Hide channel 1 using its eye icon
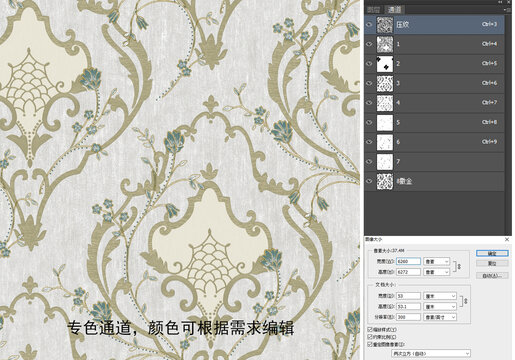515x360 pixels. pos(369,44)
